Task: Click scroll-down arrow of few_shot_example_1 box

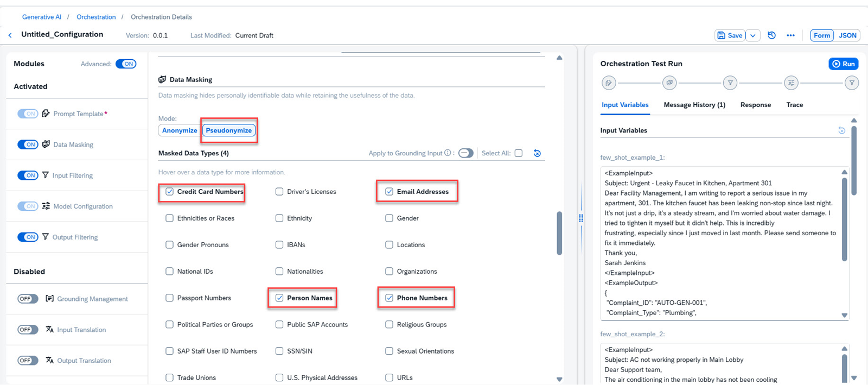Action: pyautogui.click(x=844, y=315)
